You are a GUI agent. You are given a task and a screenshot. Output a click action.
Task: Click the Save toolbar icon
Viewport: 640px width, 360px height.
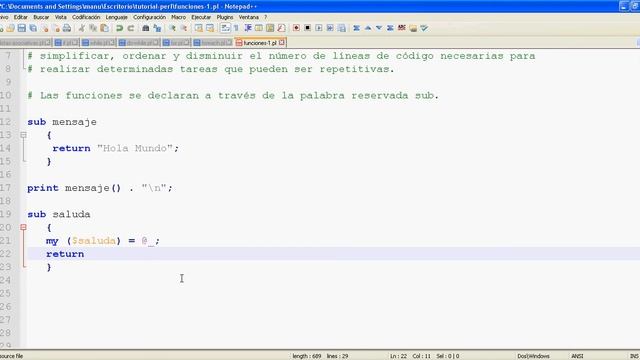click(x=22, y=28)
